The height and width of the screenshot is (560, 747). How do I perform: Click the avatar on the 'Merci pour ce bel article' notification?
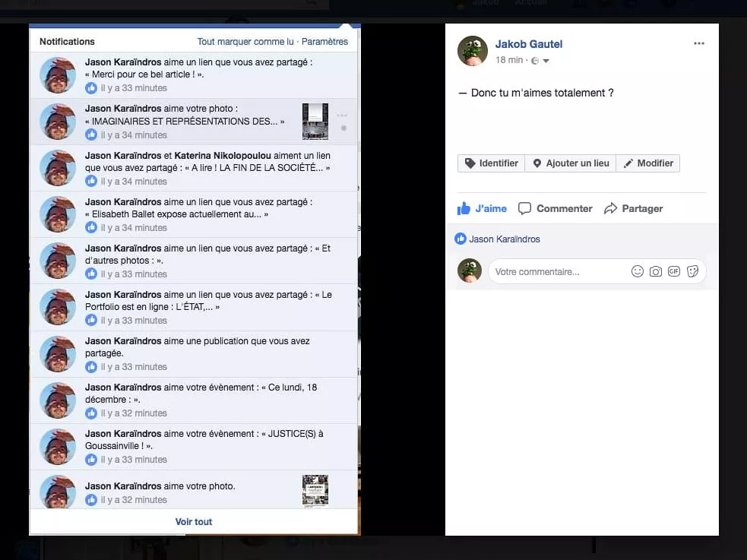[x=58, y=75]
